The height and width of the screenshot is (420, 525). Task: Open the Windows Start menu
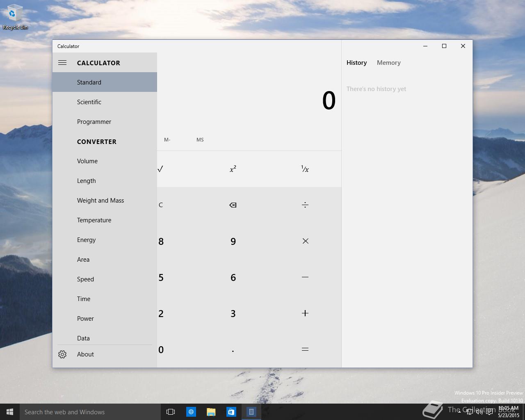[x=10, y=412]
